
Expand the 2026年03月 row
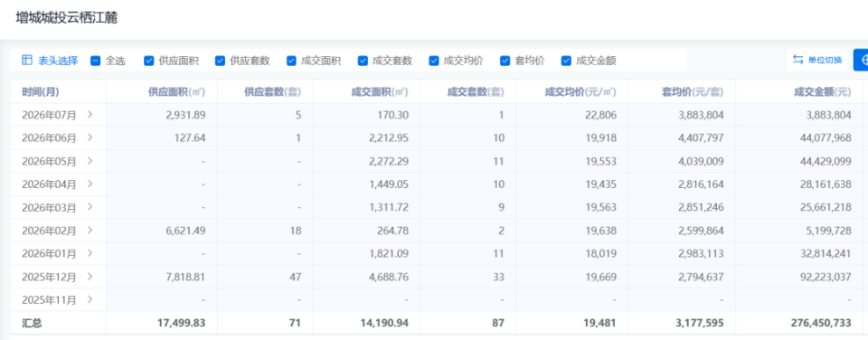click(x=90, y=207)
